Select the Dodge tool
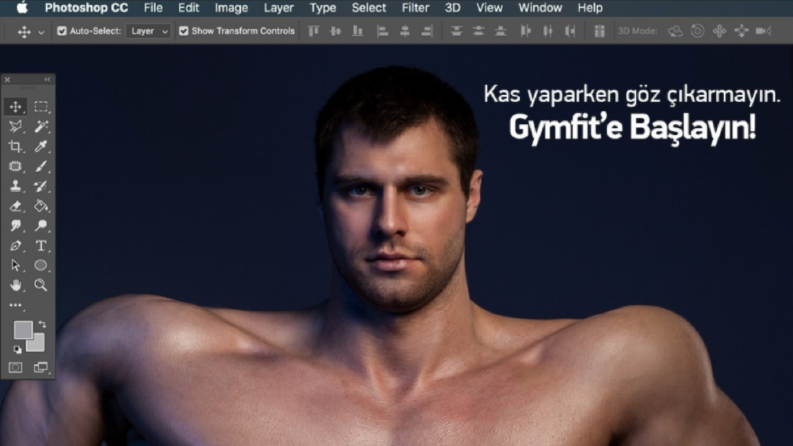793x446 pixels. coord(40,226)
